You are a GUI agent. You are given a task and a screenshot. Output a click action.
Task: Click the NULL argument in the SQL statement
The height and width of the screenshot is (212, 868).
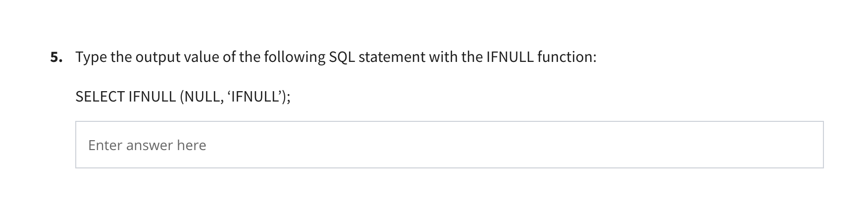[203, 97]
